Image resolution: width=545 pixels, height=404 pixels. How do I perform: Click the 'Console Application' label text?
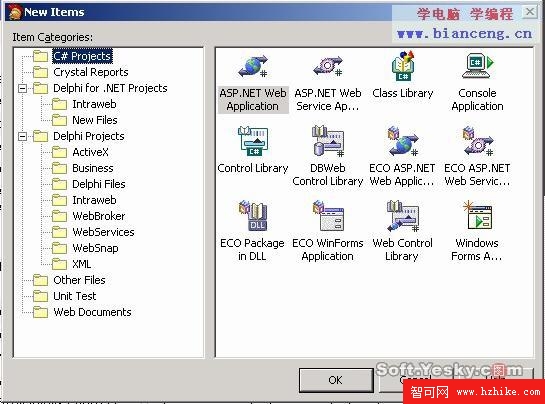pyautogui.click(x=478, y=99)
